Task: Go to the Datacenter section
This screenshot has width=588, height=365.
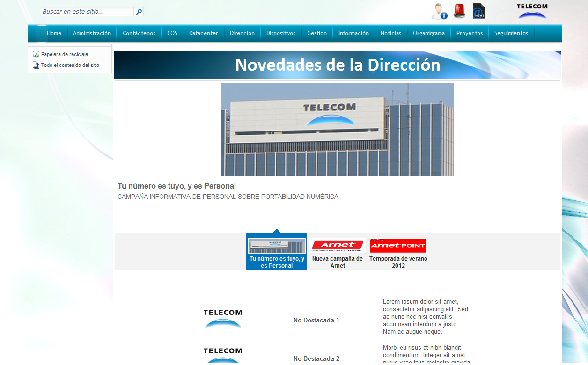Action: (x=204, y=33)
